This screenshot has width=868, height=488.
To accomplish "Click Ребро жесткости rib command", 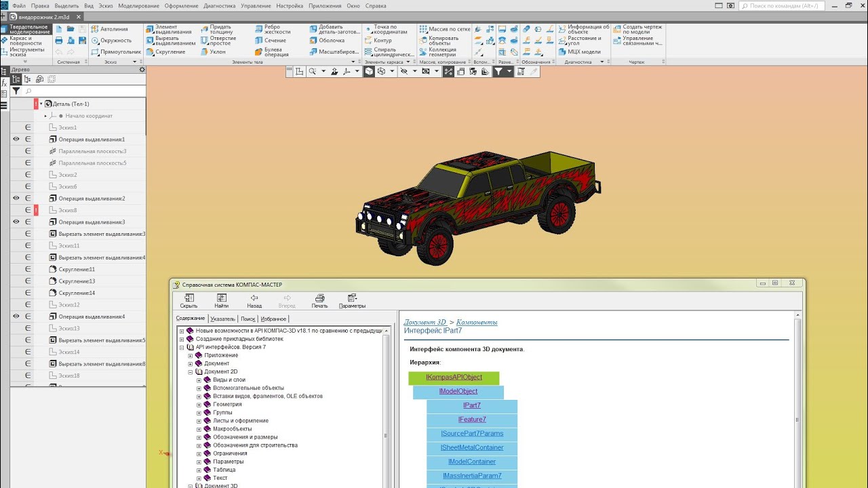I will [x=273, y=29].
